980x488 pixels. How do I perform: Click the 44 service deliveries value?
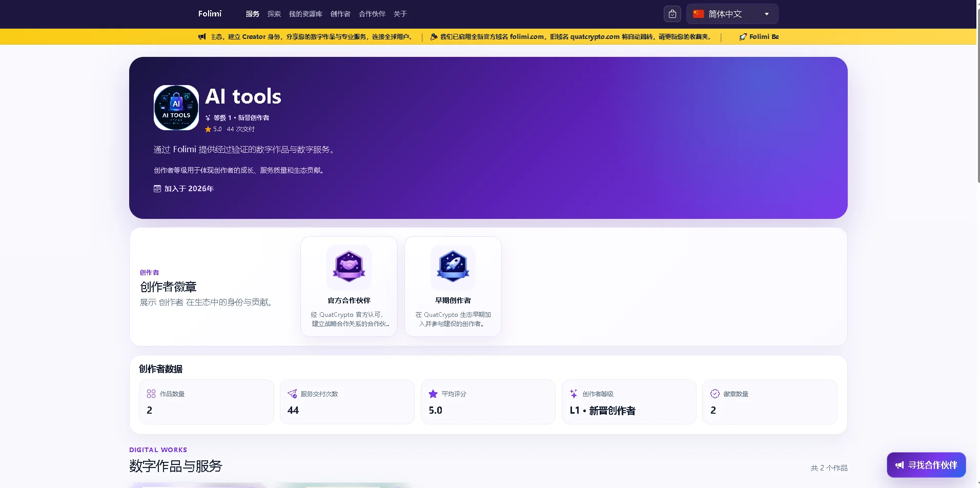click(x=293, y=410)
